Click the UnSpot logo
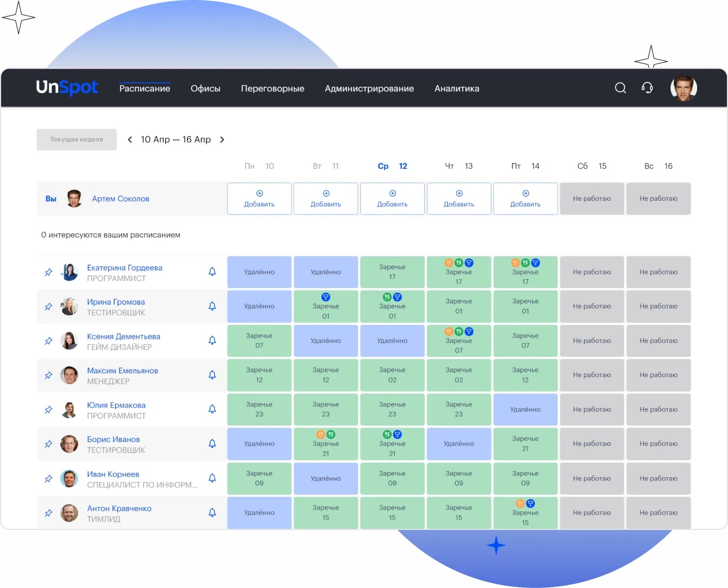 pyautogui.click(x=67, y=87)
